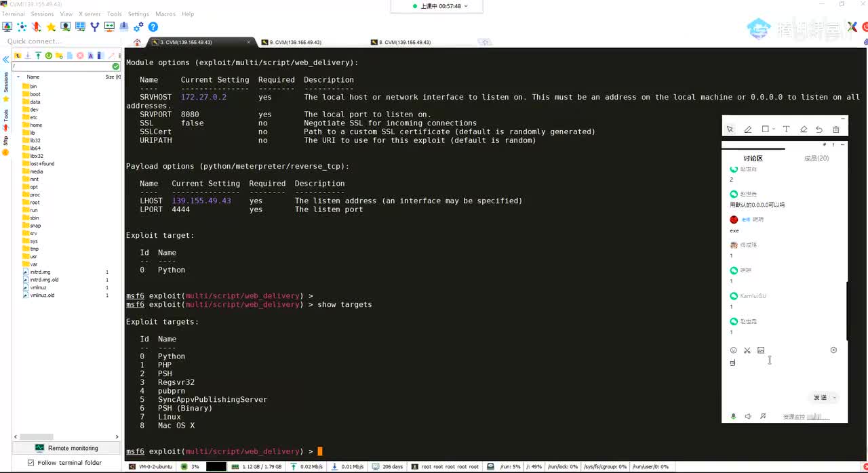The width and height of the screenshot is (868, 473).
Task: Click the file list horizontal scrollbar
Action: coord(37,436)
